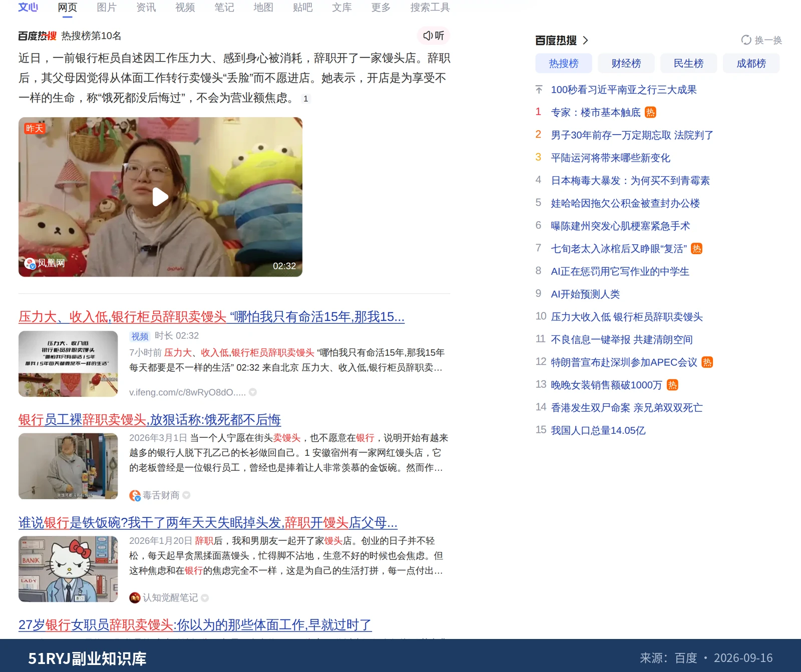Open AI正在惩罚用它写作业的中学生
The height and width of the screenshot is (672, 801).
[x=620, y=272]
